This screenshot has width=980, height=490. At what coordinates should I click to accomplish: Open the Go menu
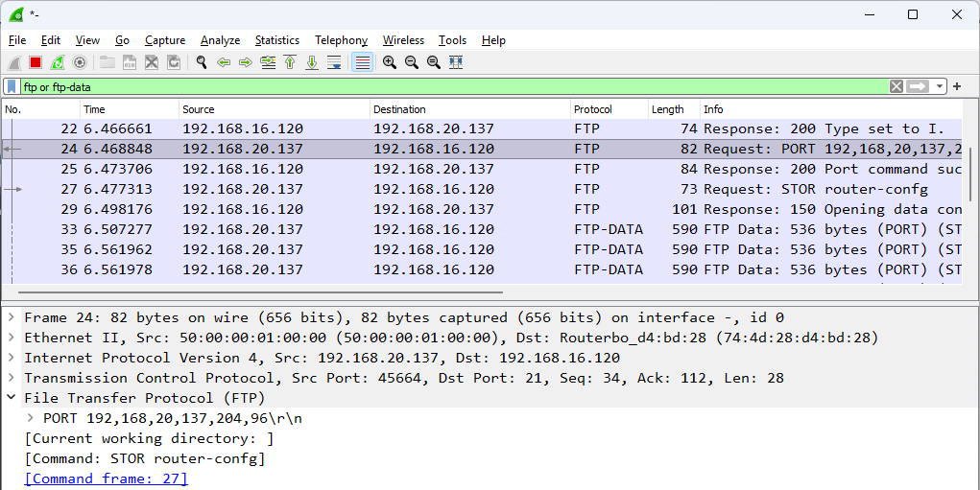click(123, 40)
